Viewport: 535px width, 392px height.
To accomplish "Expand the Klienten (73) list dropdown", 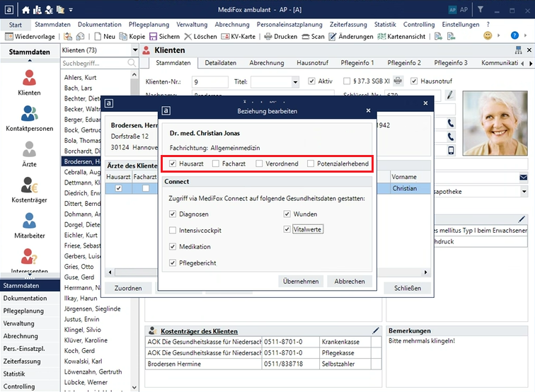I will click(x=134, y=51).
